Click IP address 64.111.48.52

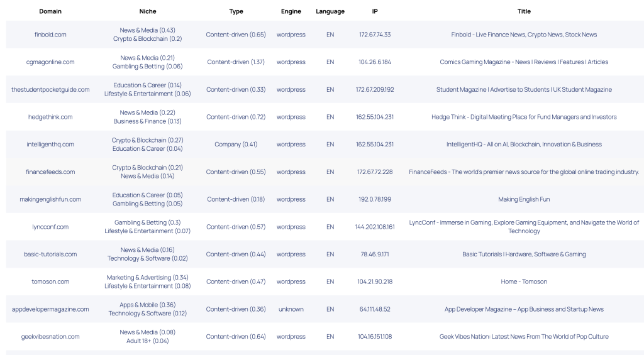click(x=375, y=309)
